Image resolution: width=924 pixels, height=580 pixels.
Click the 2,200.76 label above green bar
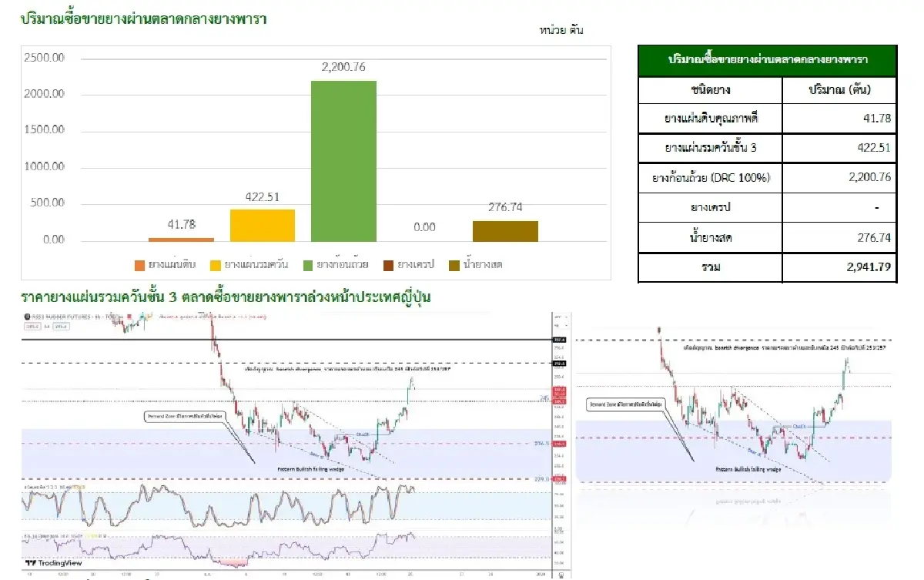[x=343, y=67]
